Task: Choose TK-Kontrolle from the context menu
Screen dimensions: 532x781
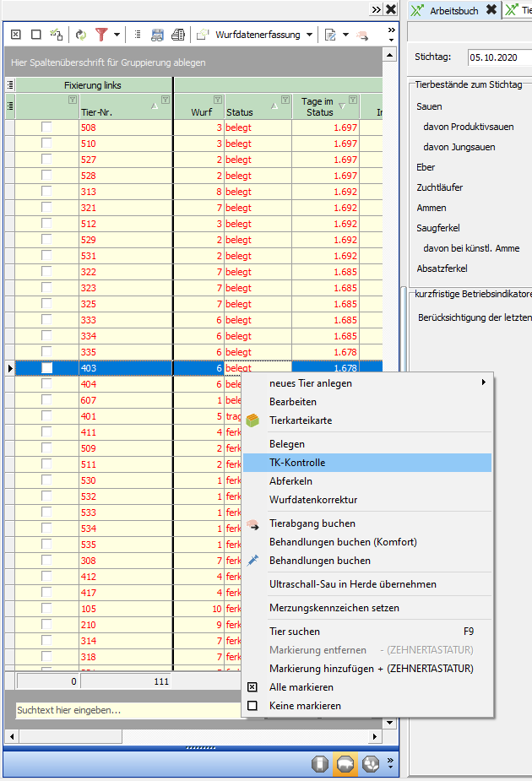Action: pyautogui.click(x=297, y=463)
